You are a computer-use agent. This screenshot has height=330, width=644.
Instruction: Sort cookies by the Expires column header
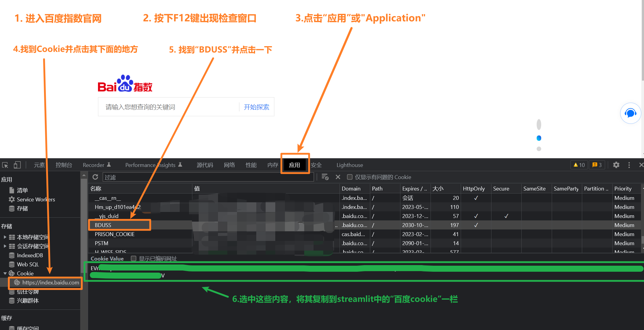pyautogui.click(x=415, y=188)
